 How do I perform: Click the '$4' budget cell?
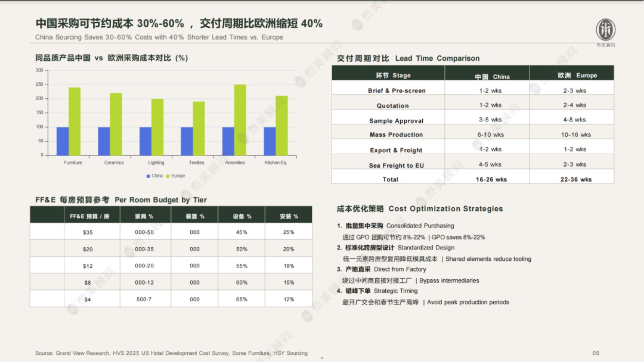click(88, 300)
